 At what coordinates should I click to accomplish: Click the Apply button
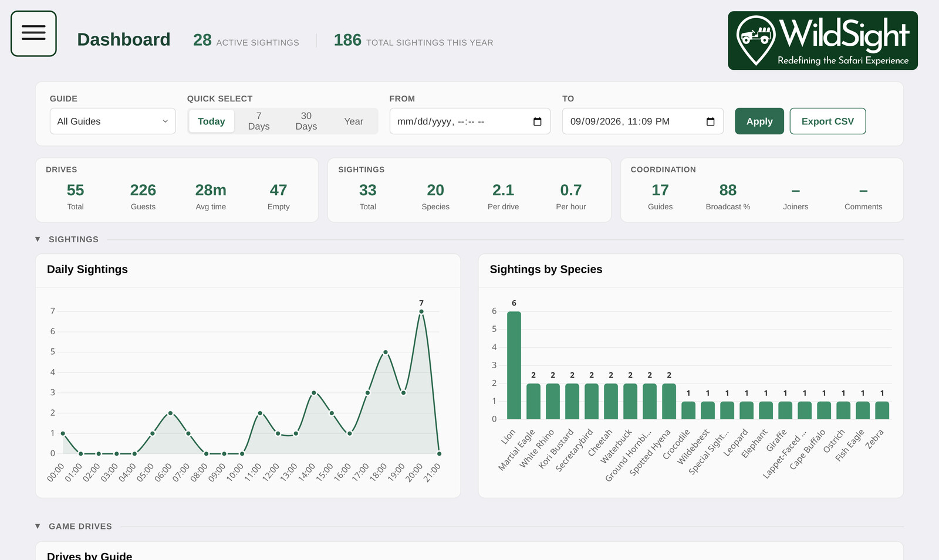pyautogui.click(x=759, y=121)
